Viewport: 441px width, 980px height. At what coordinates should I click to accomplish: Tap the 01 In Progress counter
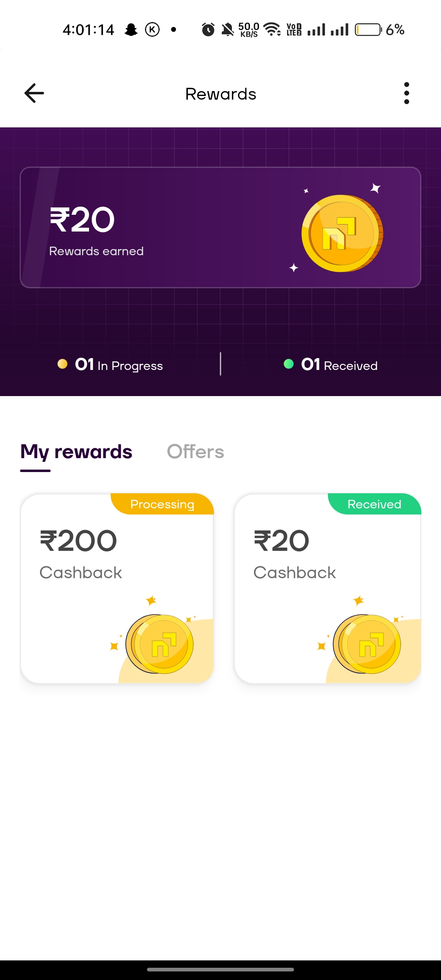pyautogui.click(x=119, y=365)
